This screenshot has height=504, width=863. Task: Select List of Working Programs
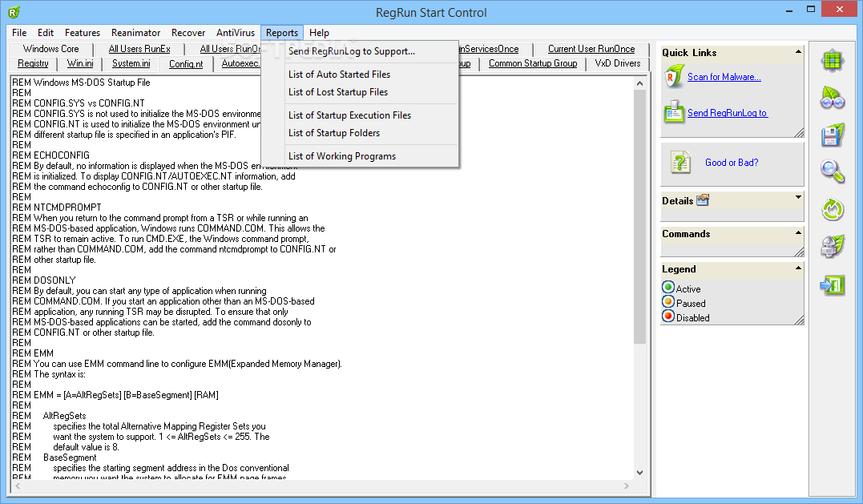point(360,155)
